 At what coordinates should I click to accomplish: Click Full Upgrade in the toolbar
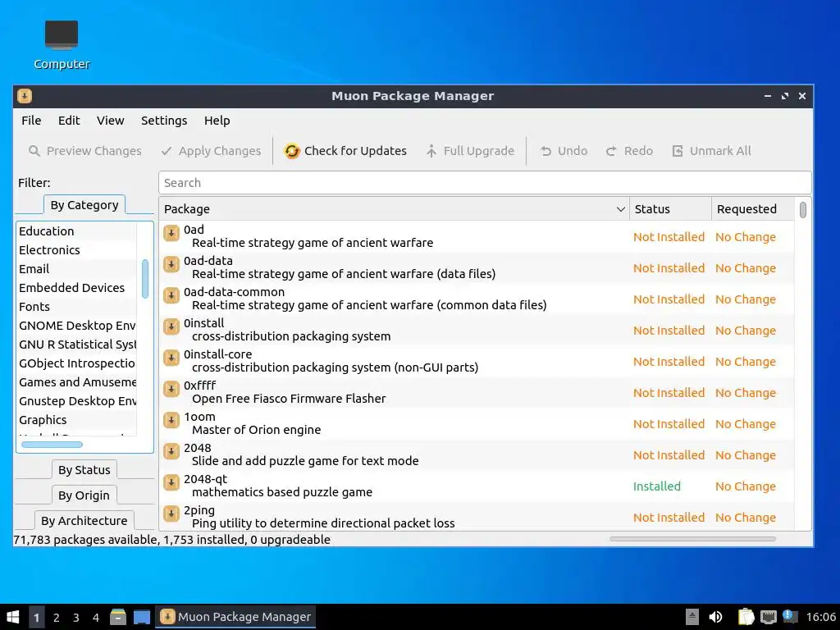[470, 151]
